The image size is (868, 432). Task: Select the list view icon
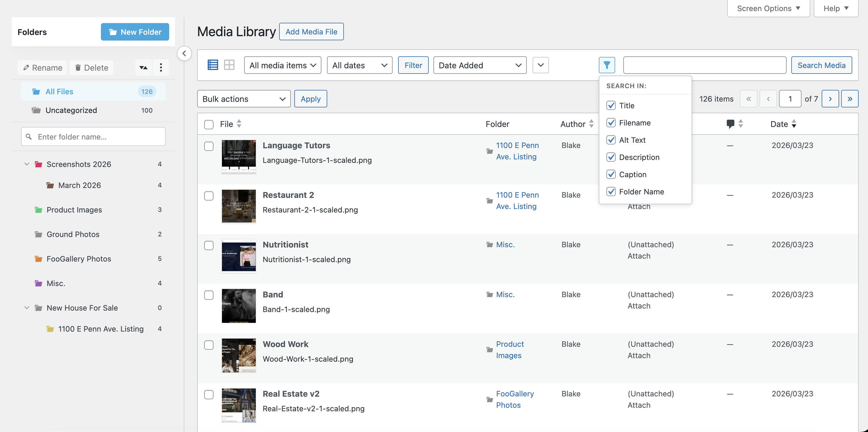[x=213, y=65]
